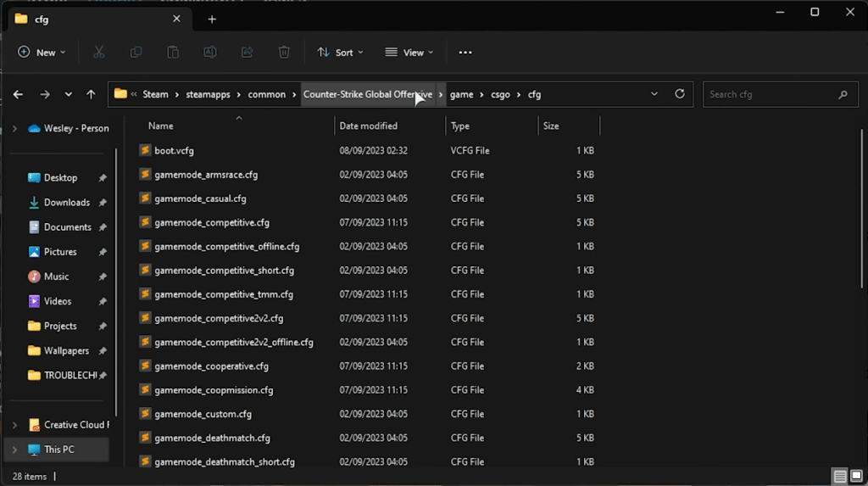This screenshot has height=486, width=868.
Task: Click the Downloads pin icon
Action: tap(103, 203)
